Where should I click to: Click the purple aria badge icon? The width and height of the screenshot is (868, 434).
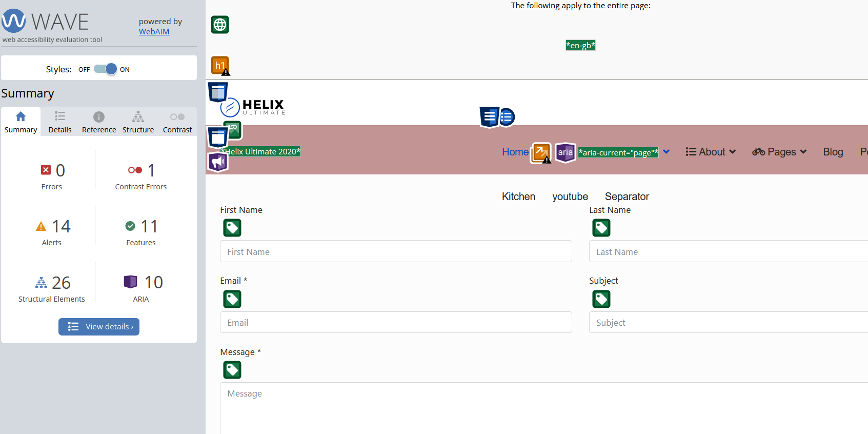(x=565, y=152)
